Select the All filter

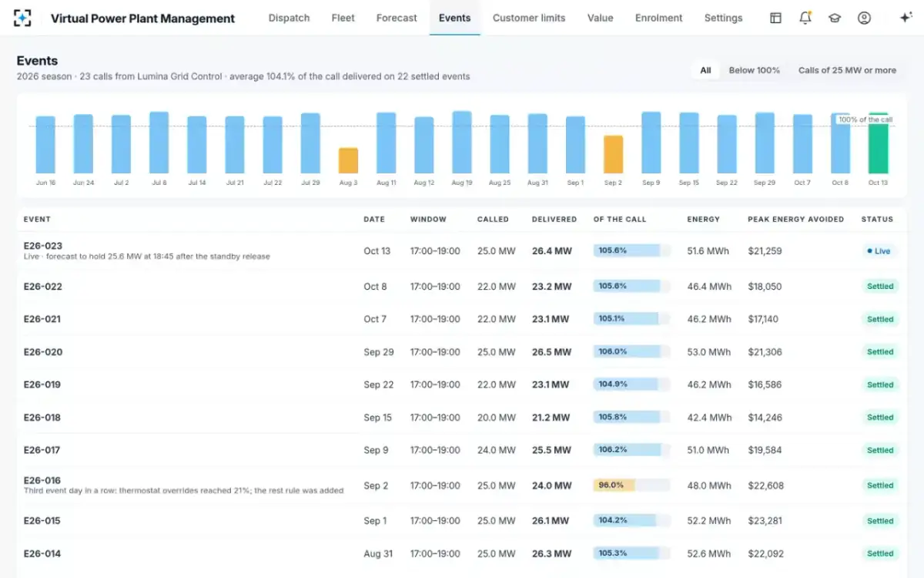705,70
